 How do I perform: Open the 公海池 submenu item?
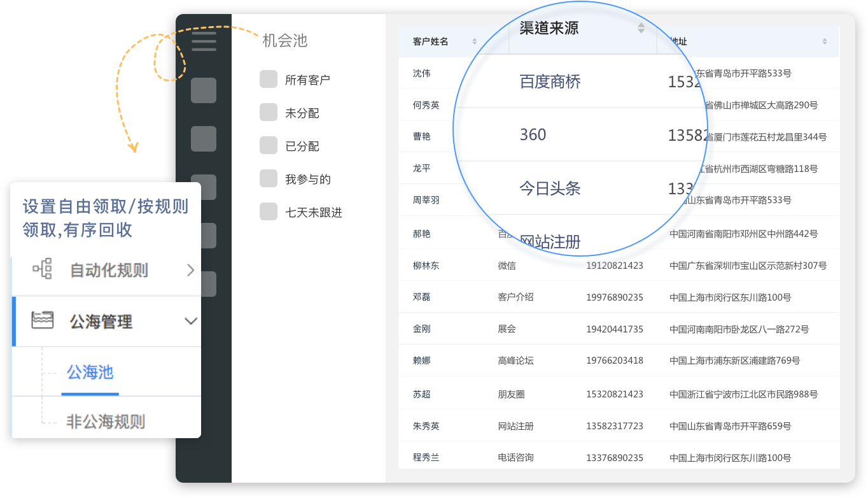click(x=90, y=372)
